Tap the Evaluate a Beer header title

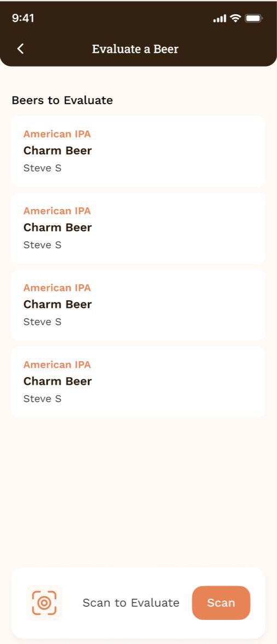tap(135, 49)
